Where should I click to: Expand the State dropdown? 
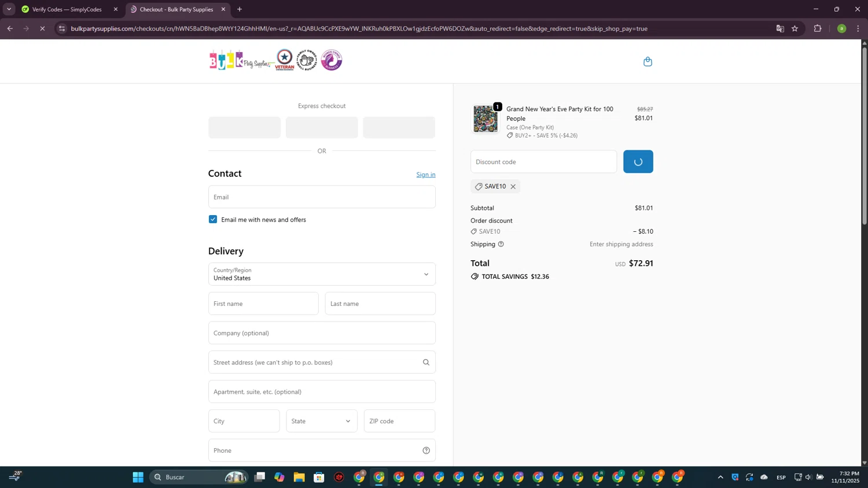pyautogui.click(x=322, y=421)
